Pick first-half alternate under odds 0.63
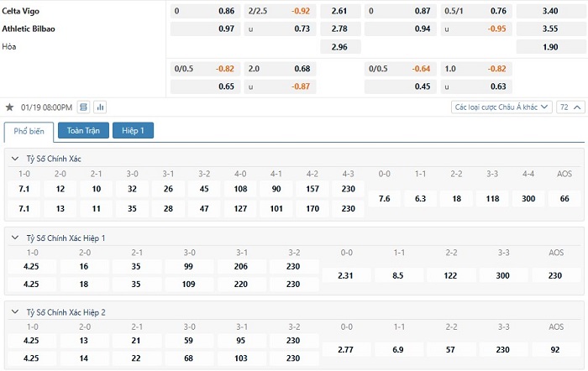 476,86
